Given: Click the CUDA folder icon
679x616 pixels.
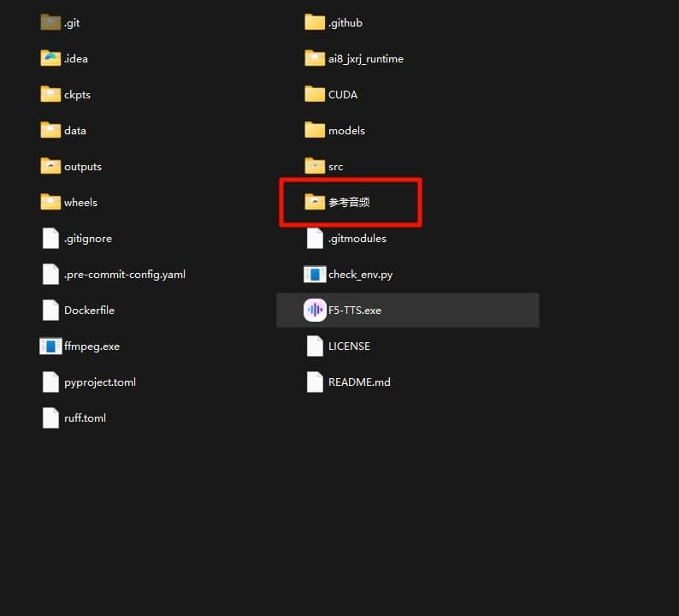Looking at the screenshot, I should (315, 95).
